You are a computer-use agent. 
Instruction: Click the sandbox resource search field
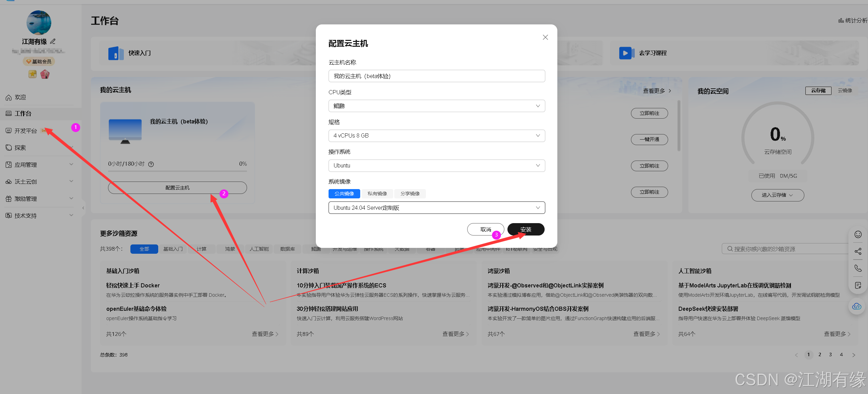click(784, 249)
